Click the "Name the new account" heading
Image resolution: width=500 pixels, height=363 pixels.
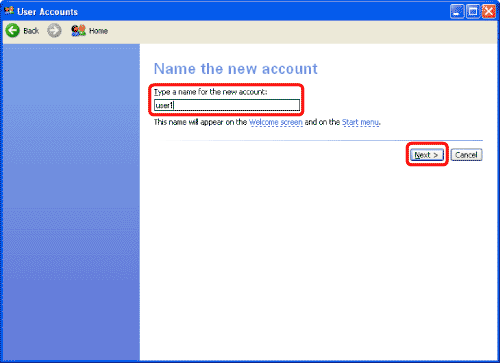(x=236, y=69)
